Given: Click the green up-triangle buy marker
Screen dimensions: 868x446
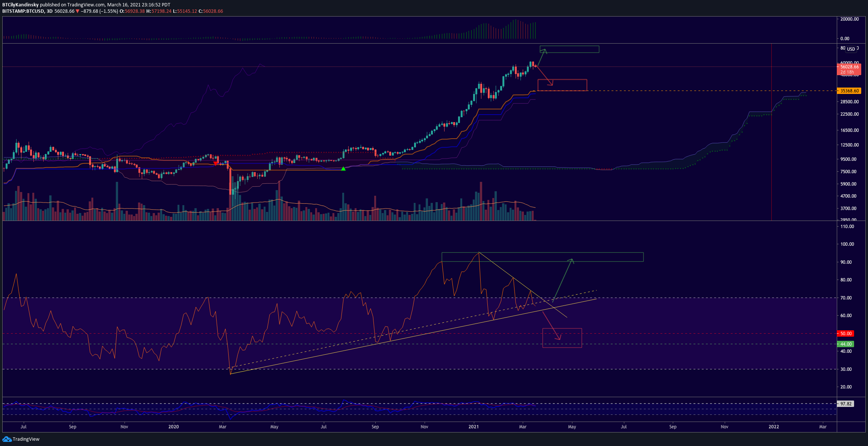Looking at the screenshot, I should coord(343,169).
